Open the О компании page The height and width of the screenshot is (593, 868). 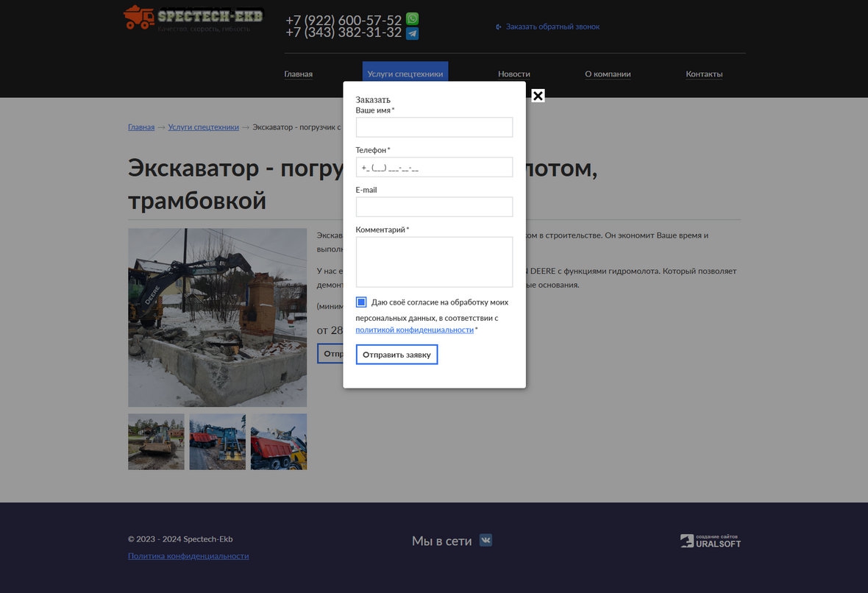pos(608,74)
